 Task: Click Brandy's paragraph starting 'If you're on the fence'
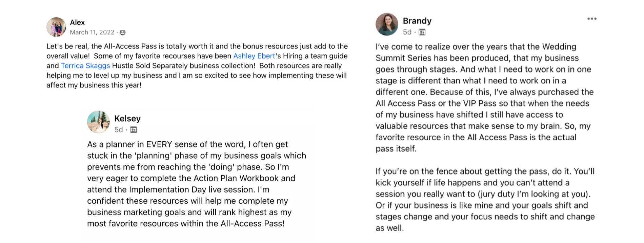(485, 200)
